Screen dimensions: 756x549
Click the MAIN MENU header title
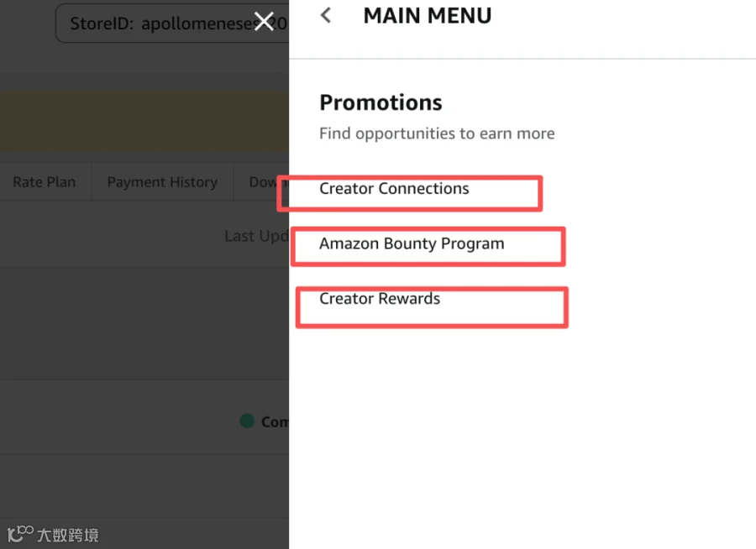tap(428, 16)
